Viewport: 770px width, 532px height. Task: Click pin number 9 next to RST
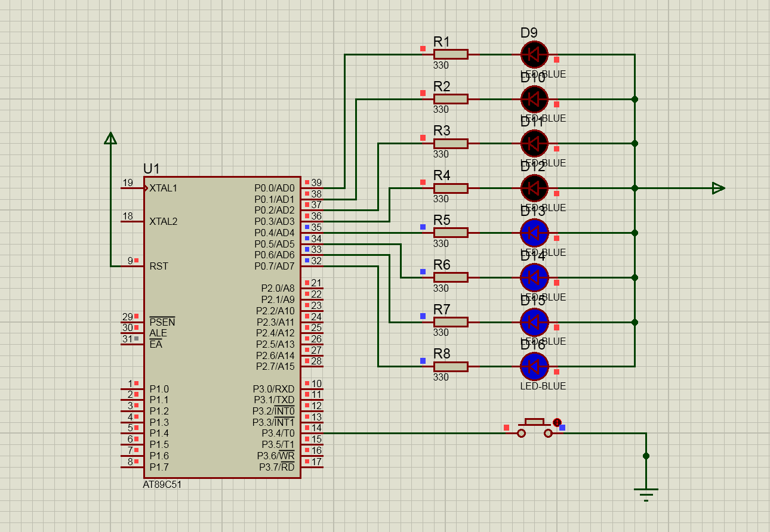(130, 261)
